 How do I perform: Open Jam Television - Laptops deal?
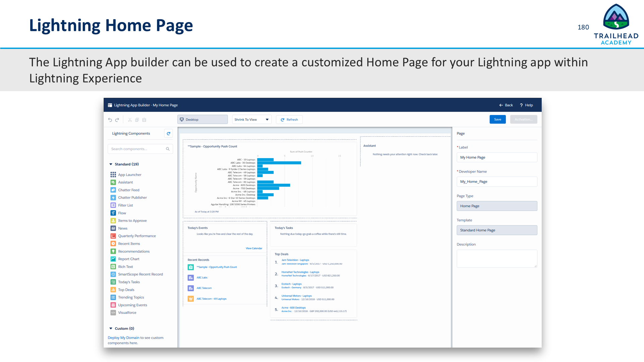click(x=295, y=260)
